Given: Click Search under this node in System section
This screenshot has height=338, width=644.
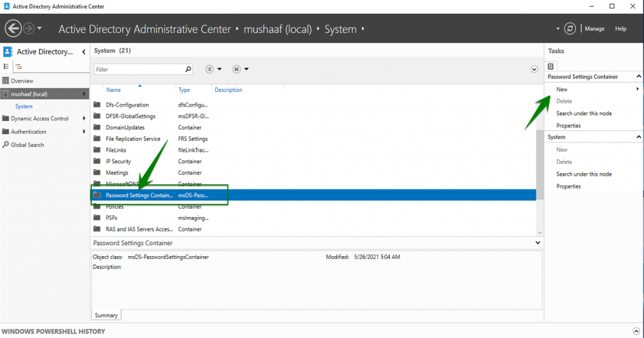Looking at the screenshot, I should pos(584,174).
